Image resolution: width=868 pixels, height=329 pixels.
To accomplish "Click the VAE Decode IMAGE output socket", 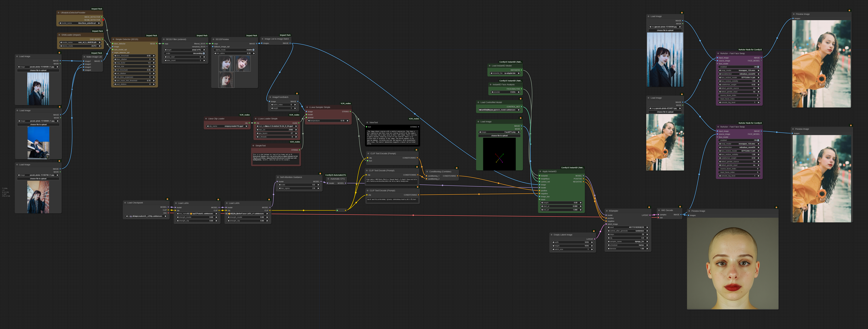I will tap(681, 214).
